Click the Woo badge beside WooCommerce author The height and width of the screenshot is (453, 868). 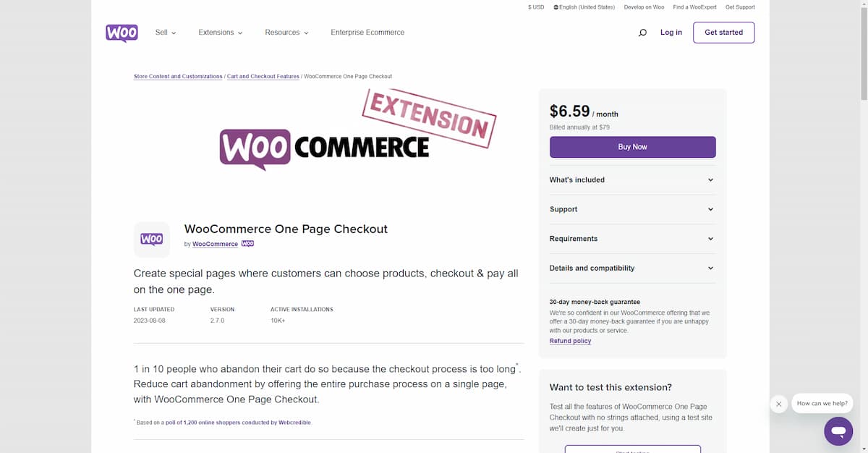pyautogui.click(x=247, y=244)
